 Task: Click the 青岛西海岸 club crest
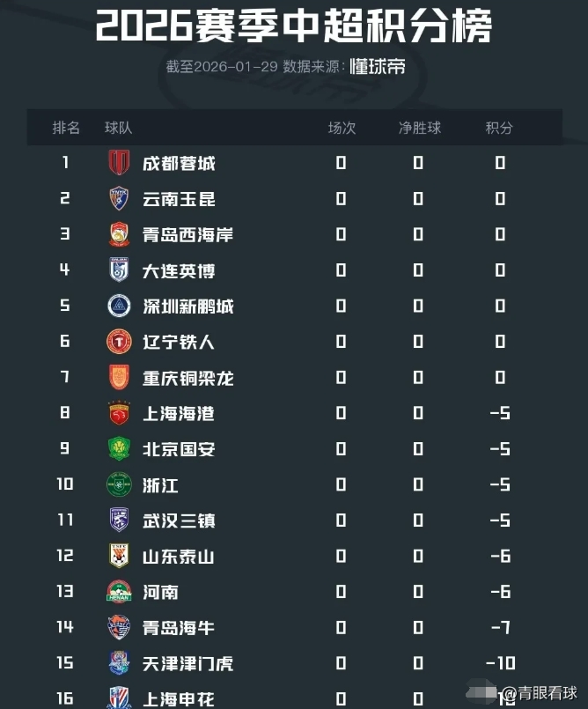[119, 235]
